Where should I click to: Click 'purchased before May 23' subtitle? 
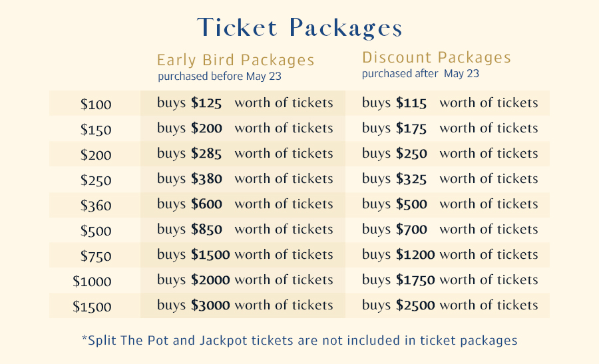tap(220, 77)
